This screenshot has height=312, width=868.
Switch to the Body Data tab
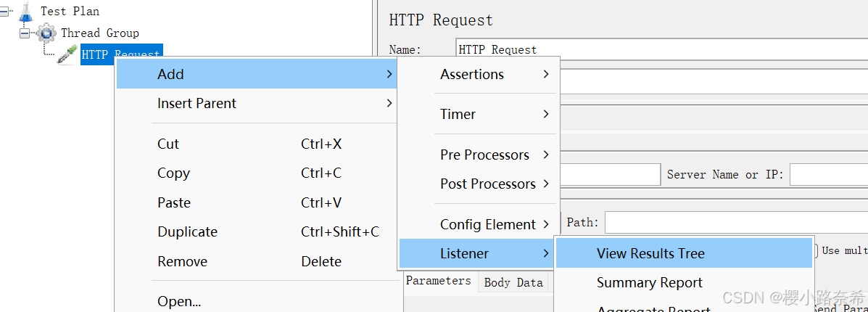pos(513,282)
